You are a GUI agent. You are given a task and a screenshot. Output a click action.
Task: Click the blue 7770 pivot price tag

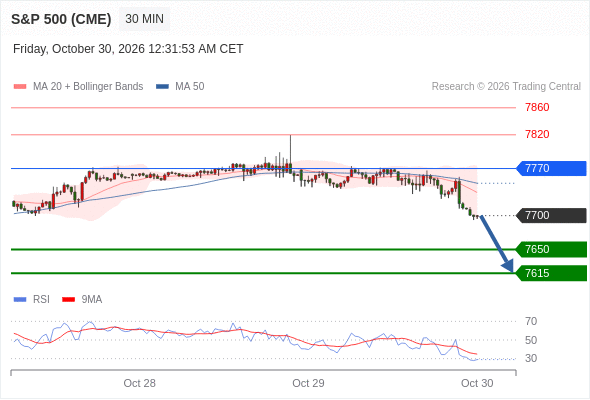point(551,168)
